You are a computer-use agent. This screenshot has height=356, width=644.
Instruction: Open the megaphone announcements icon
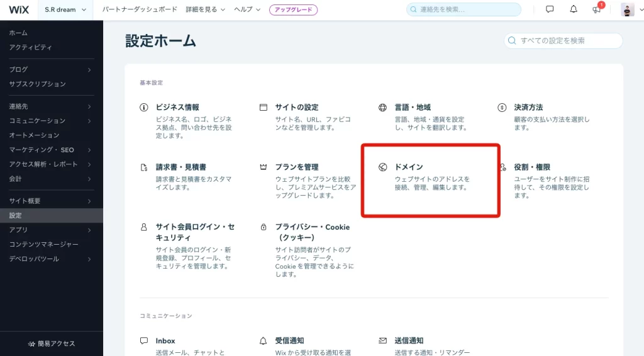click(596, 9)
